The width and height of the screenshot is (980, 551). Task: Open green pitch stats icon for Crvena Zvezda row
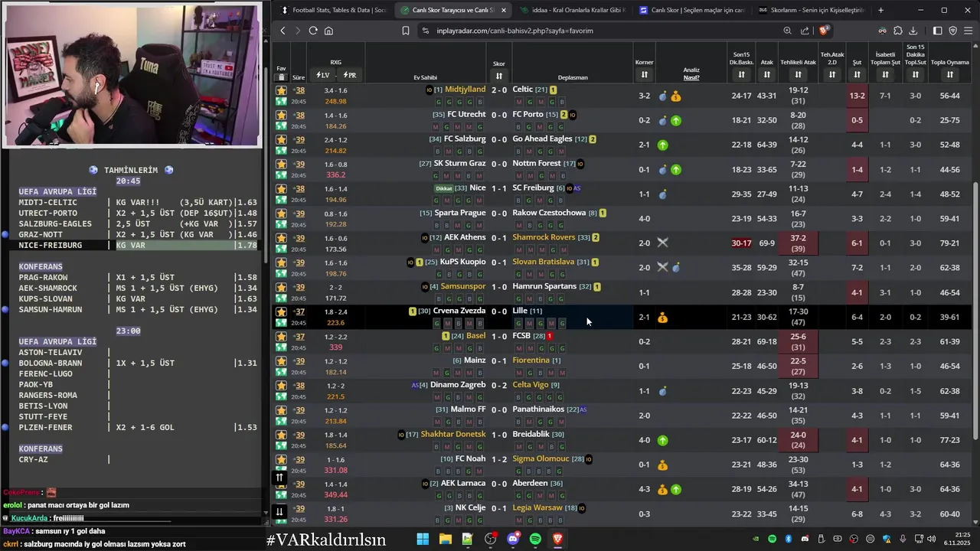coord(282,323)
